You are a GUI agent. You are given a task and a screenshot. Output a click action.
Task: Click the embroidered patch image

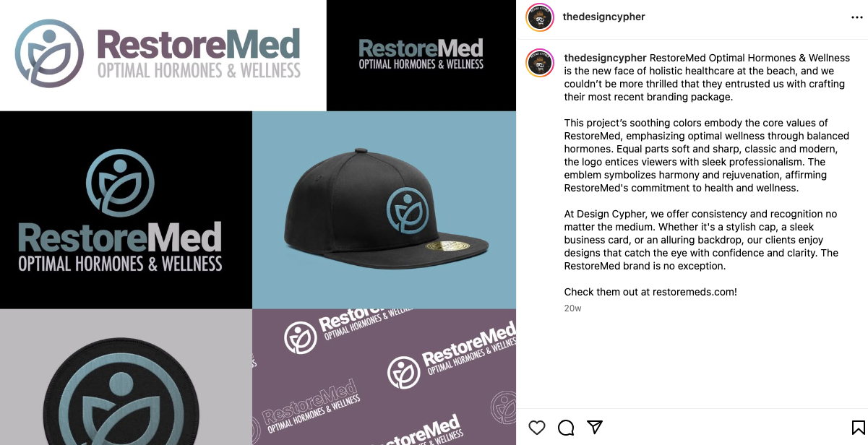pyautogui.click(x=126, y=377)
